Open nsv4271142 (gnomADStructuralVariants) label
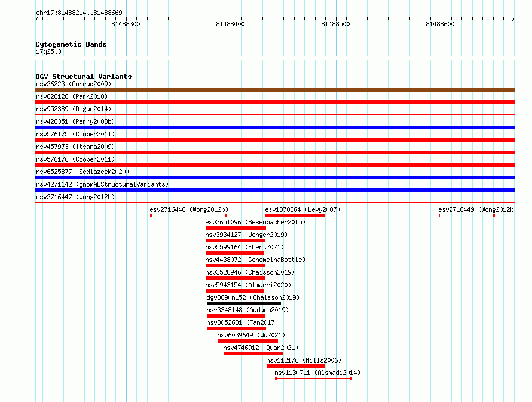The image size is (532, 402). click(x=102, y=184)
